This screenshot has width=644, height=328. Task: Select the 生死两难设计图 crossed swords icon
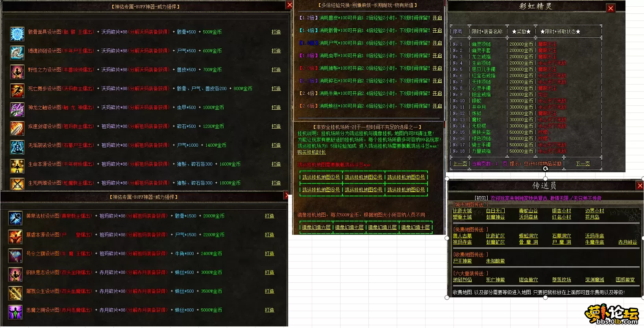coord(17,184)
